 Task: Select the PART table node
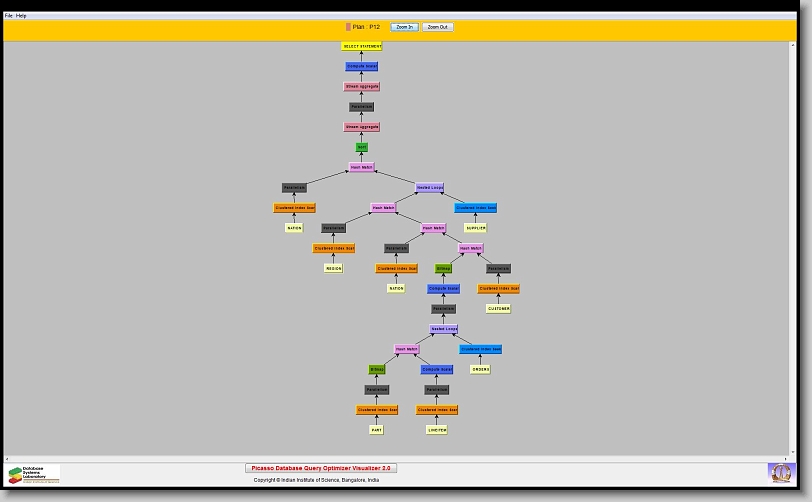pyautogui.click(x=377, y=430)
